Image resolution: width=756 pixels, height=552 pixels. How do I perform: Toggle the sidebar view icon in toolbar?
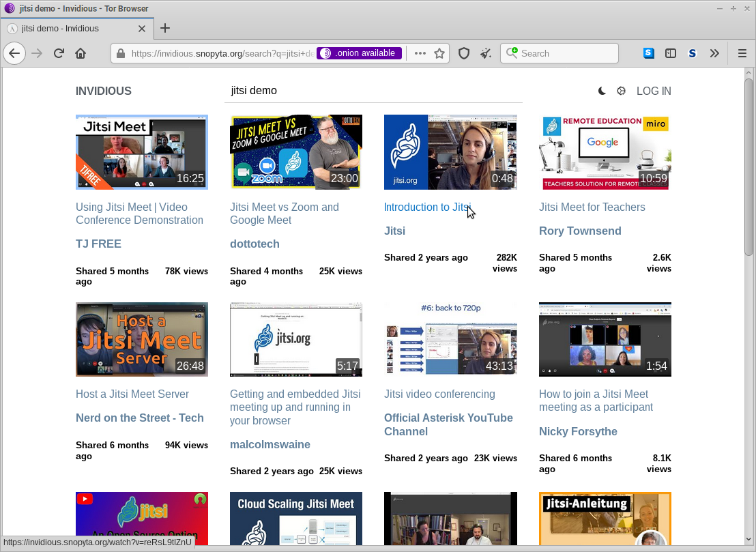tap(671, 53)
